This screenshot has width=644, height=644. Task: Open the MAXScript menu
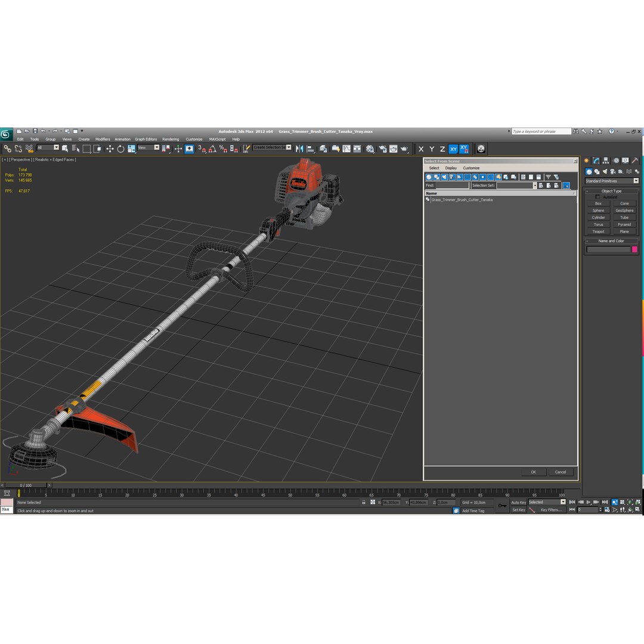tap(217, 139)
